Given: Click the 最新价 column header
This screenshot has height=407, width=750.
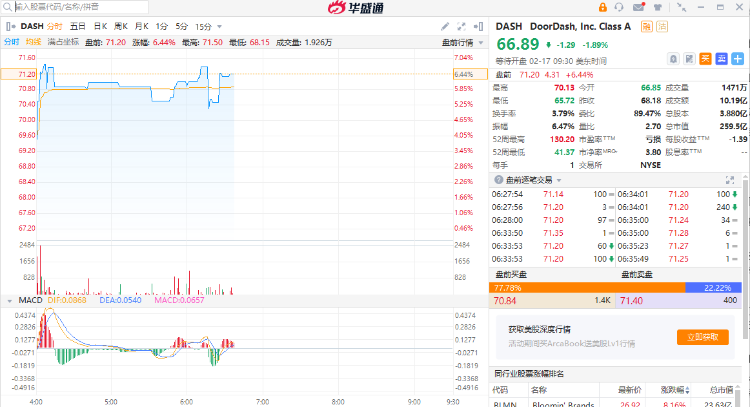Looking at the screenshot, I should pos(630,390).
